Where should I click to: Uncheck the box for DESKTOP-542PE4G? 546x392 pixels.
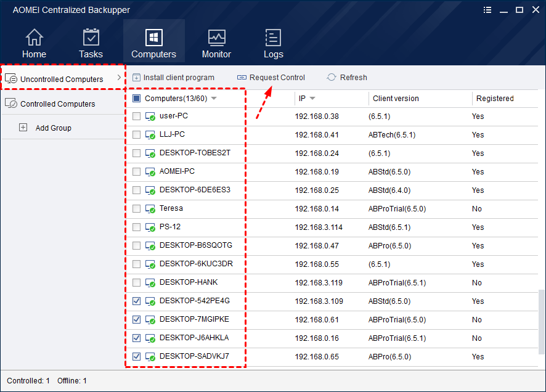(137, 301)
